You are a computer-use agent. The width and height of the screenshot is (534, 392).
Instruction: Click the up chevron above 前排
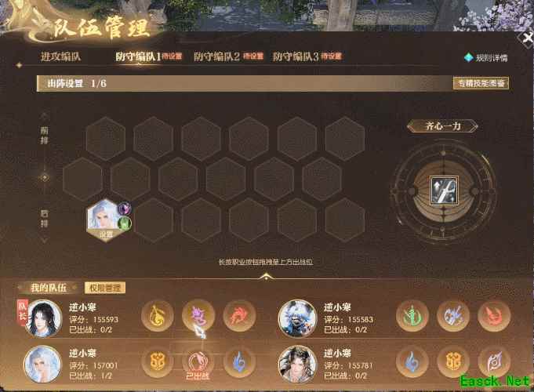(44, 117)
